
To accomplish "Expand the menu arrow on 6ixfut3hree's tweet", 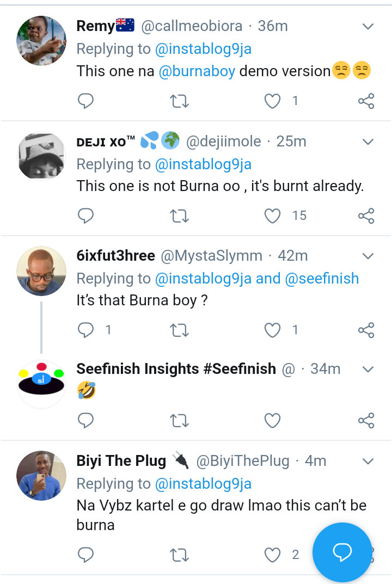I will (368, 256).
